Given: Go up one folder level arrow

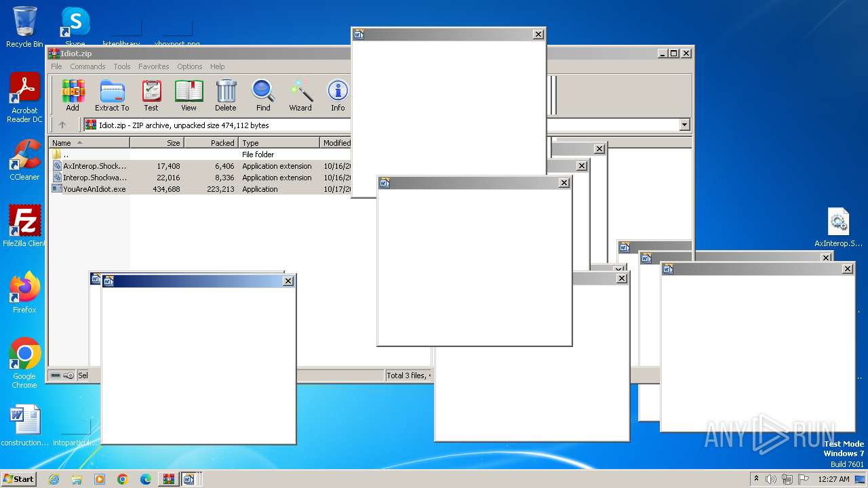Looking at the screenshot, I should point(62,125).
